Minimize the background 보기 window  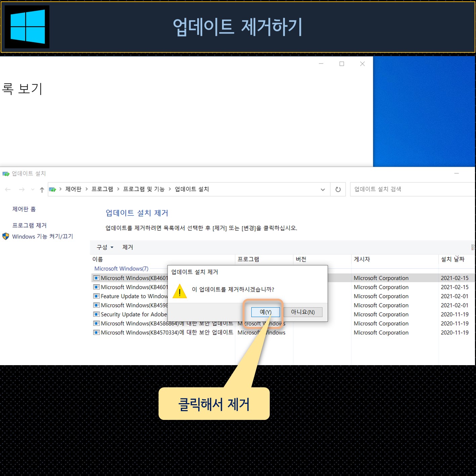pos(321,64)
